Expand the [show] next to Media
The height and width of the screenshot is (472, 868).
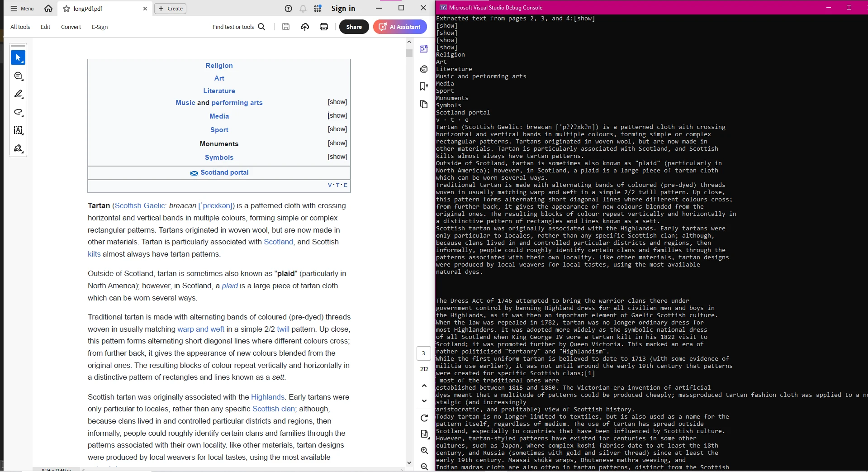[337, 115]
